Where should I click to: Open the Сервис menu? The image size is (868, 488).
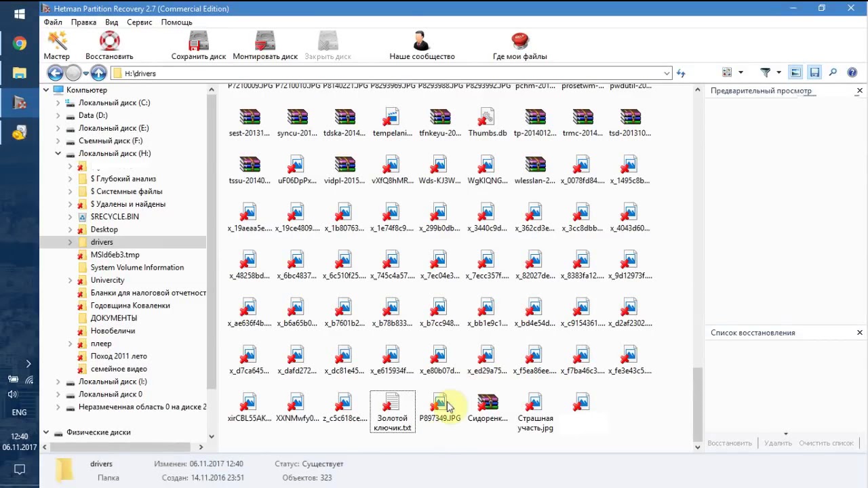pyautogui.click(x=140, y=22)
